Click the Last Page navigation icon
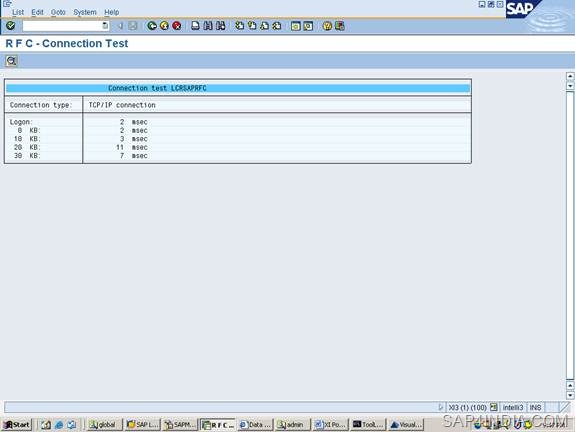Image resolution: width=575 pixels, height=432 pixels. point(277,26)
